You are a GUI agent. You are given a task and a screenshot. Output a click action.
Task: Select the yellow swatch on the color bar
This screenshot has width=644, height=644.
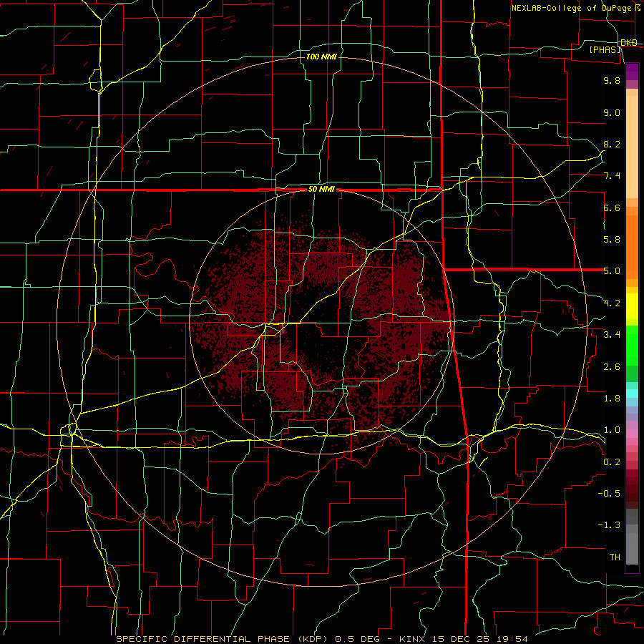632,306
